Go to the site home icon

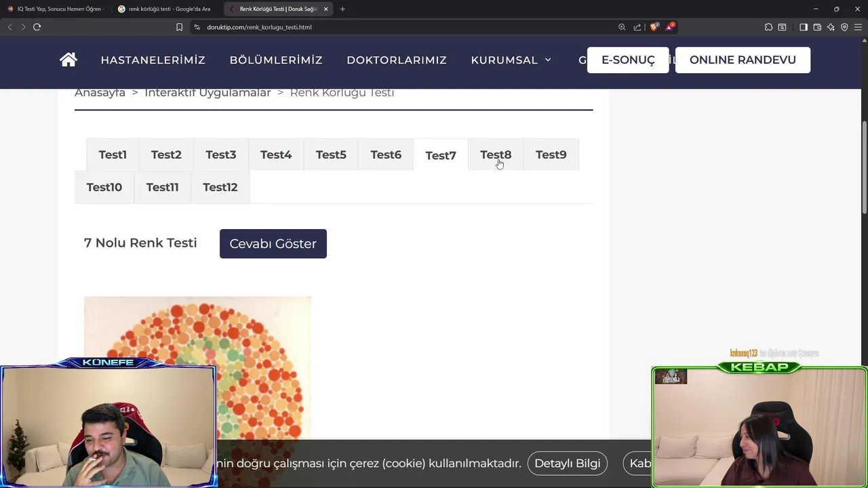68,60
